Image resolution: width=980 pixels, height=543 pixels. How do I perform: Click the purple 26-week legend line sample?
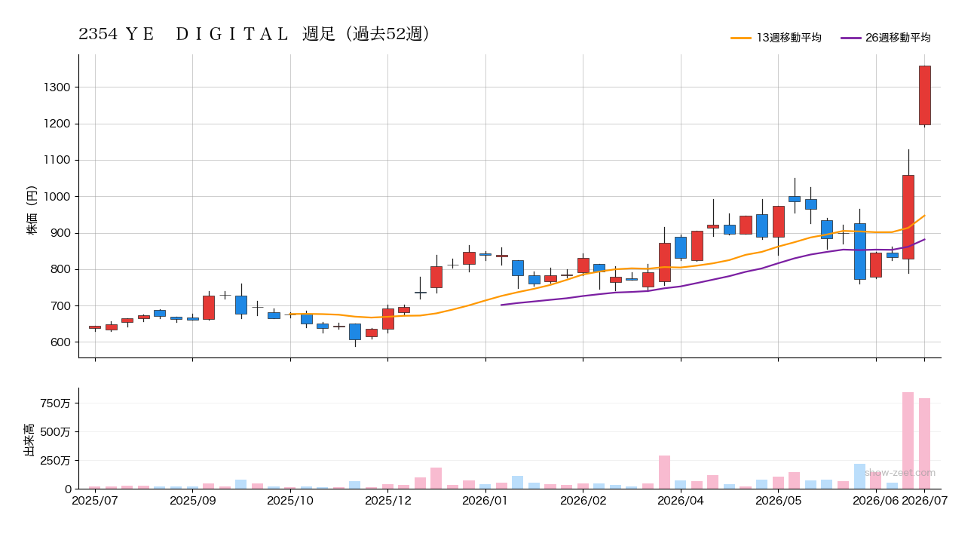(850, 38)
